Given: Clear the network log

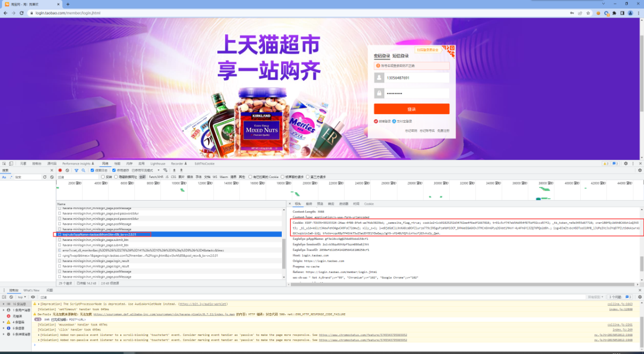Looking at the screenshot, I should click(68, 171).
